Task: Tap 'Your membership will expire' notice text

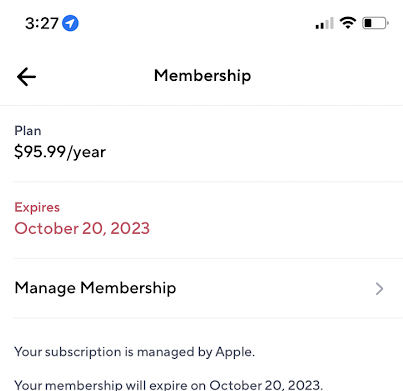Action: click(168, 385)
